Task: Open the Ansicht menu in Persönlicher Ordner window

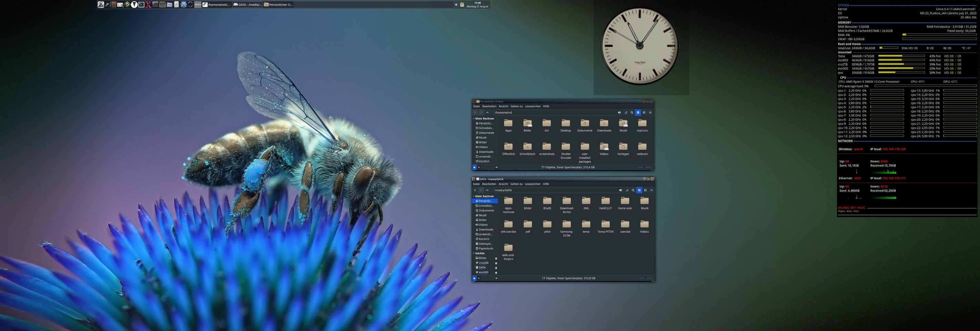Action: pyautogui.click(x=503, y=107)
